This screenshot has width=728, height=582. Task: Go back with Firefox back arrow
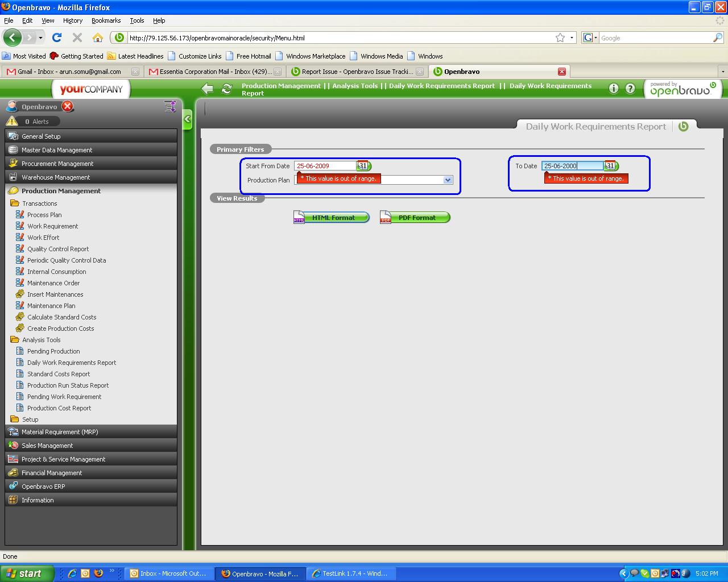(13, 38)
